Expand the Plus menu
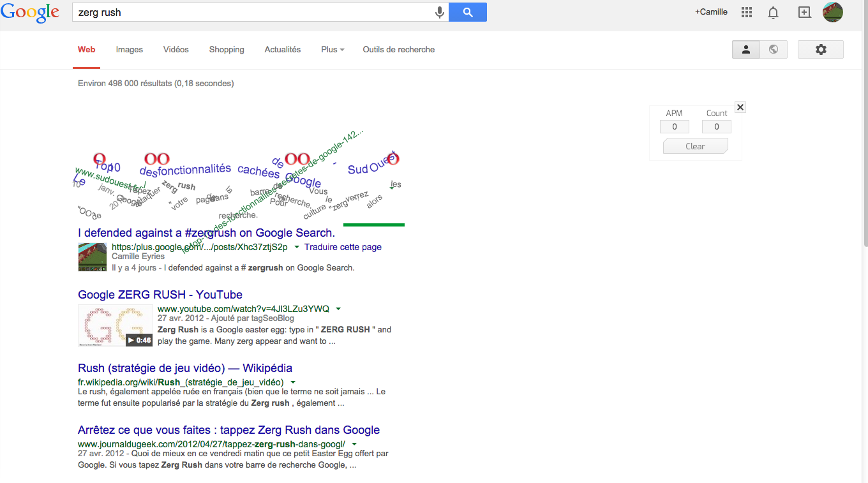 point(333,49)
